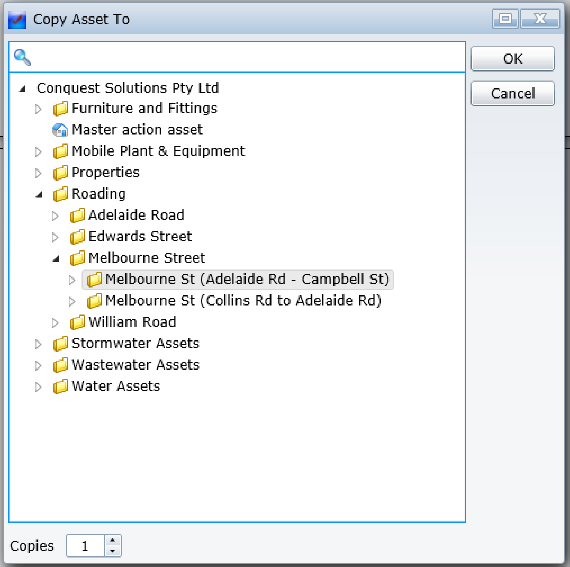The height and width of the screenshot is (567, 570).
Task: Confirm with the OK button
Action: (513, 59)
